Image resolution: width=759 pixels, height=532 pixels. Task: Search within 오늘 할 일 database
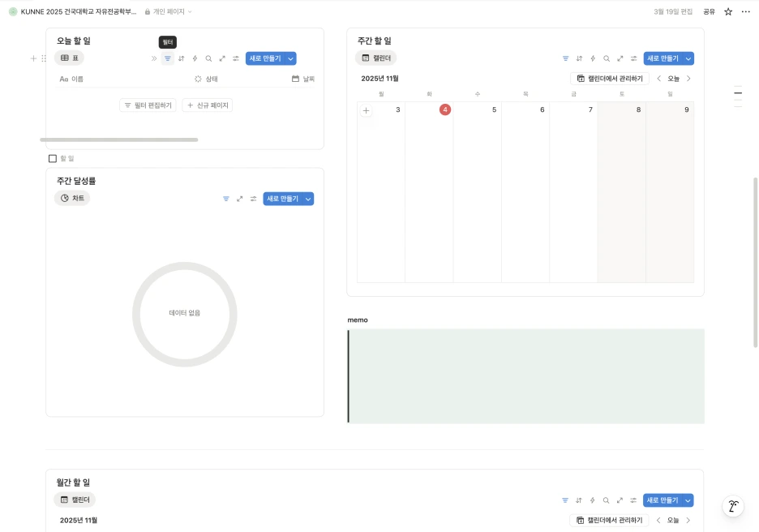[x=208, y=58]
